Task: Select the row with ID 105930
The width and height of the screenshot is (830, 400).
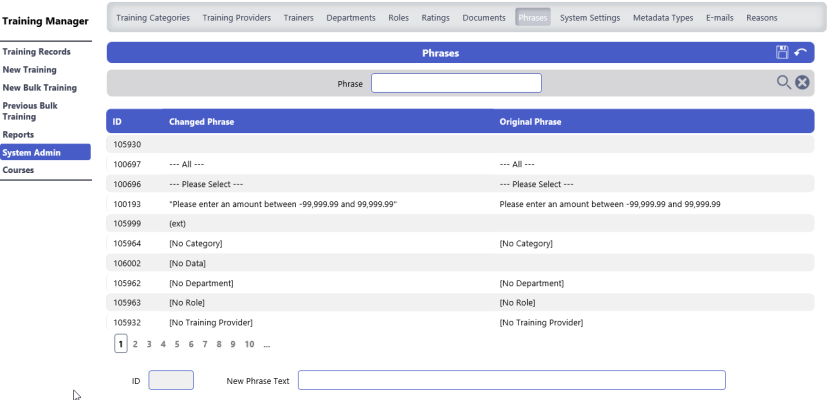Action: pyautogui.click(x=460, y=144)
